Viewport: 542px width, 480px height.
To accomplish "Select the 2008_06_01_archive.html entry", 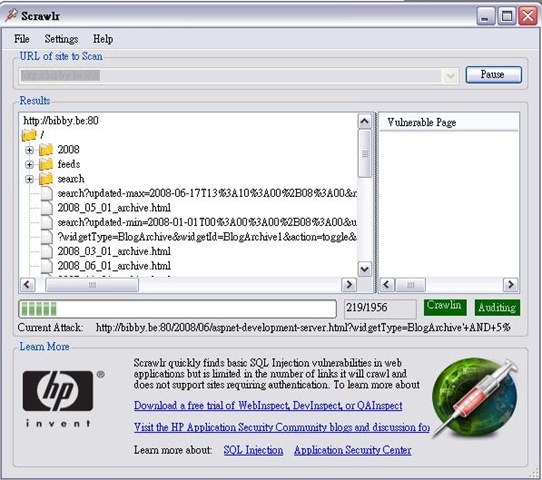I will [x=114, y=266].
